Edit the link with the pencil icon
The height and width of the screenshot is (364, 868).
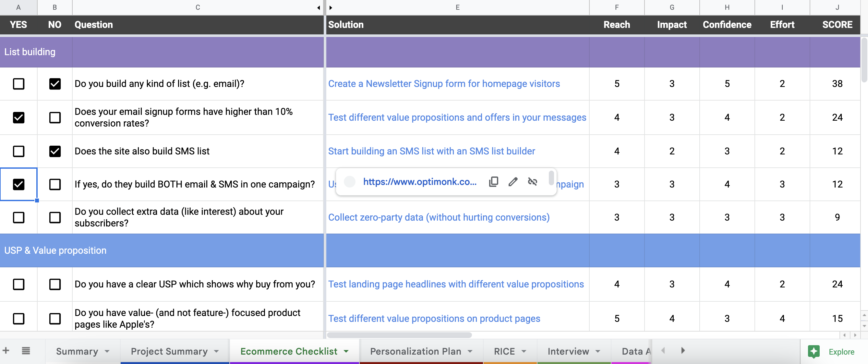[513, 182]
